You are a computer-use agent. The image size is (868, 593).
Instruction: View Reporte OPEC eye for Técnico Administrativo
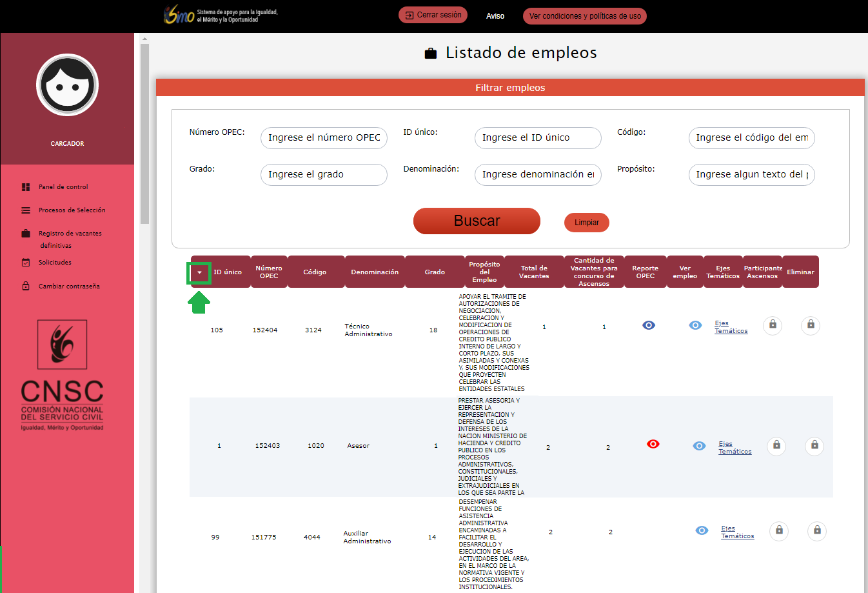click(649, 325)
